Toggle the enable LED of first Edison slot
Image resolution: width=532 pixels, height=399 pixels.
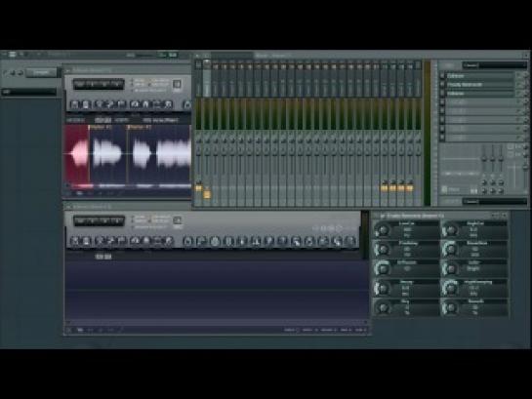coord(442,75)
